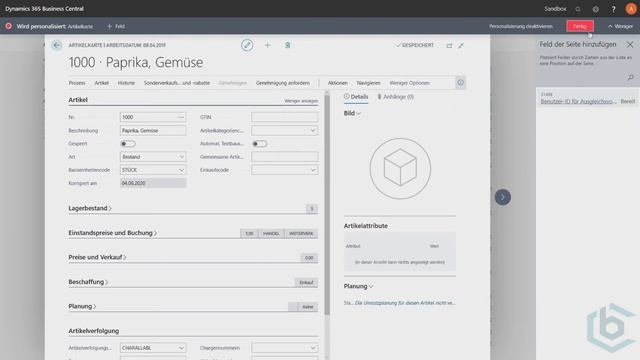Screen dimensions: 640x360
Task: Open the Historie menu
Action: click(126, 83)
